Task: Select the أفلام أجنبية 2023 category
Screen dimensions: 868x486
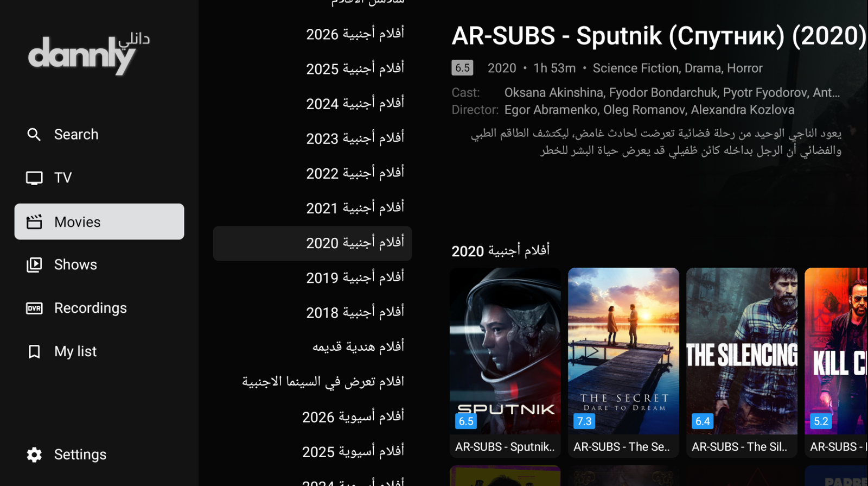Action: (x=355, y=138)
